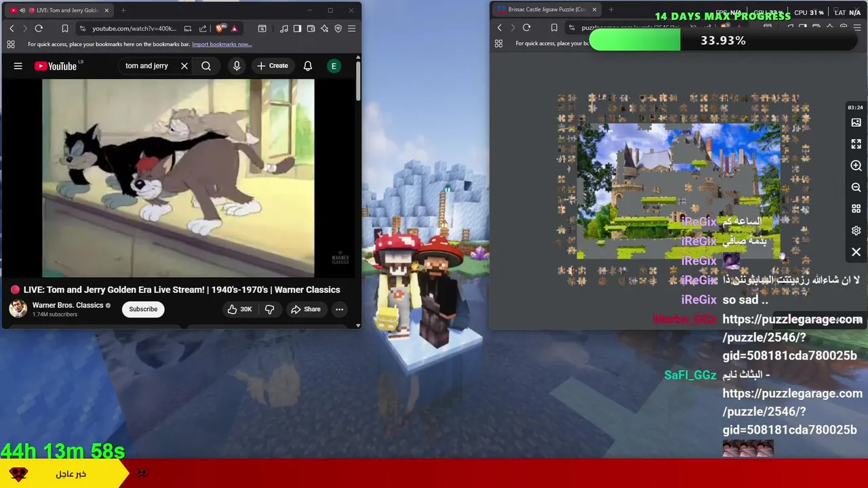Open the apps grid icon in YouTube bookmarks bar
Screen dimensions: 868x488
11,44
